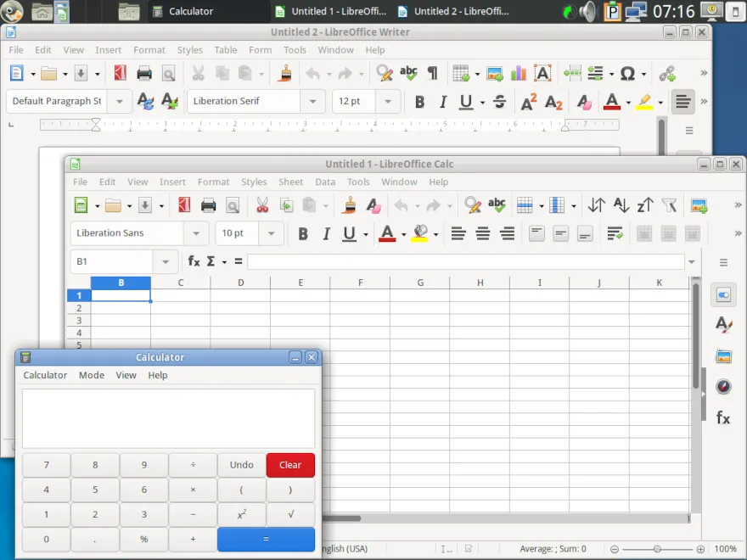Image resolution: width=747 pixels, height=560 pixels.
Task: Expand font size dropdown in Writer
Action: click(388, 102)
